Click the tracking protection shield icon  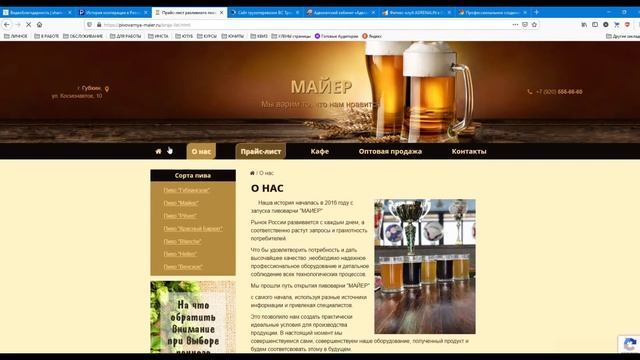pyautogui.click(x=90, y=25)
